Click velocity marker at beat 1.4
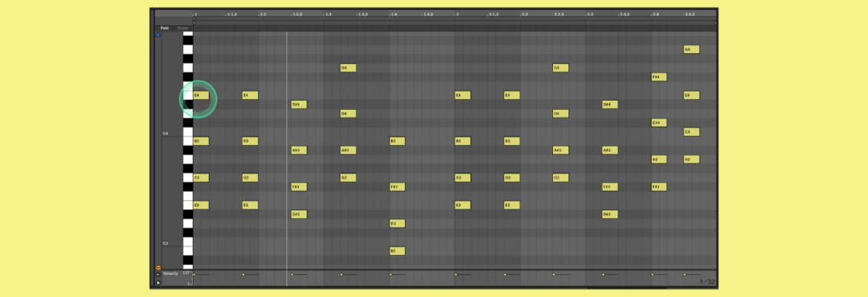The height and width of the screenshot is (297, 868). coord(390,274)
